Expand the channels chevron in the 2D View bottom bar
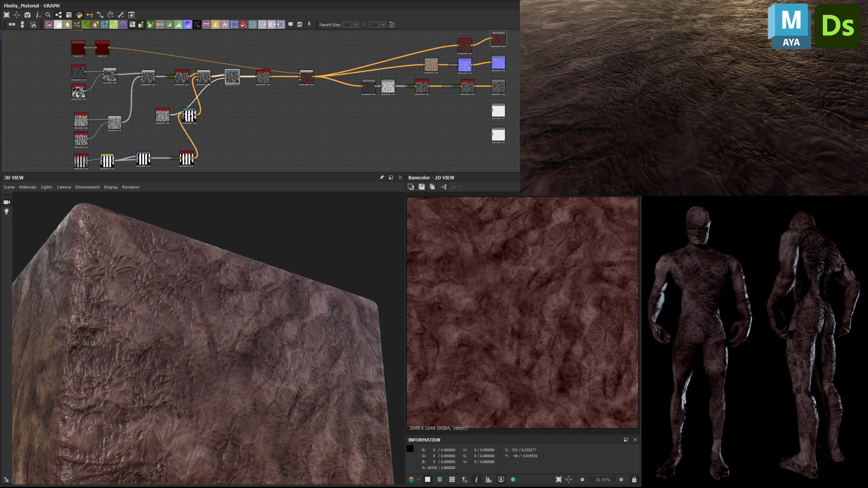Image resolution: width=868 pixels, height=488 pixels. coord(418,480)
